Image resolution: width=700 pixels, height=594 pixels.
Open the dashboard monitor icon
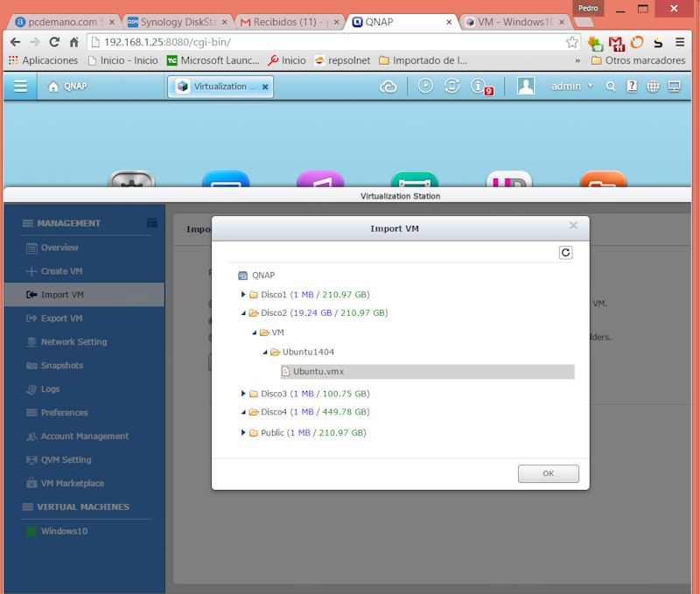coord(674,86)
